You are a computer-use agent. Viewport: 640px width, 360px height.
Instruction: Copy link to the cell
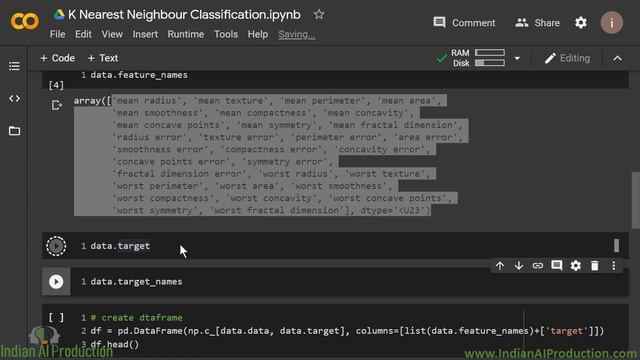click(538, 266)
